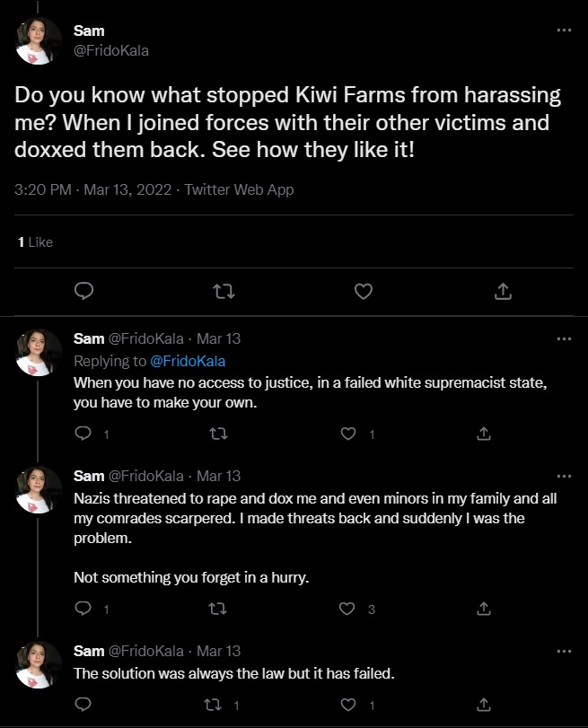
Task: View who liked via '1 Like' link
Action: (36, 242)
